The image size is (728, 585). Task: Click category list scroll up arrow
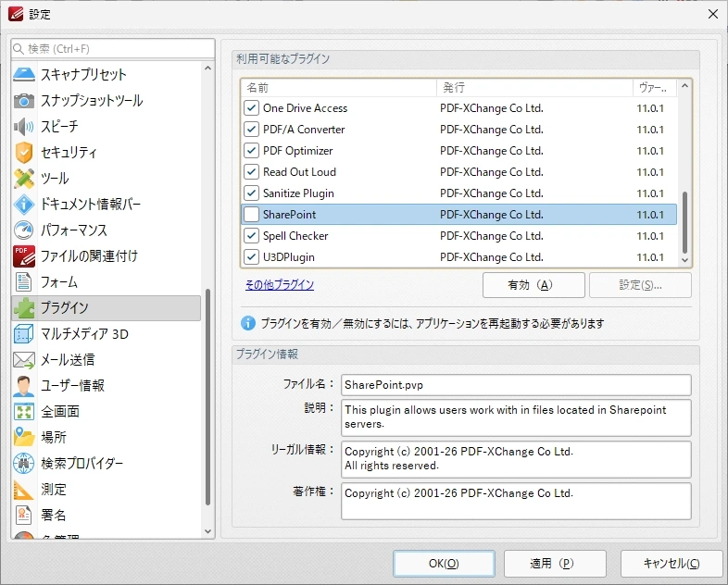[x=207, y=68]
